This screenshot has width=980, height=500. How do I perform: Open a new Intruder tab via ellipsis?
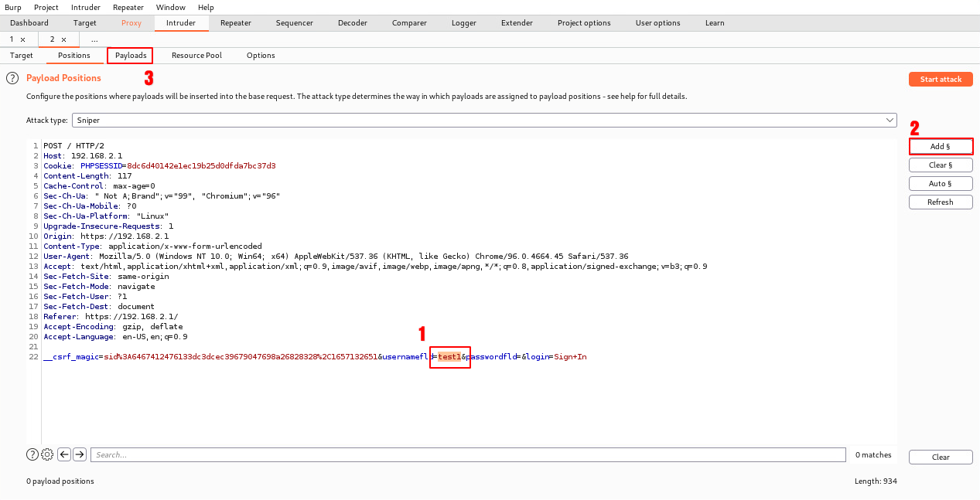[x=94, y=39]
